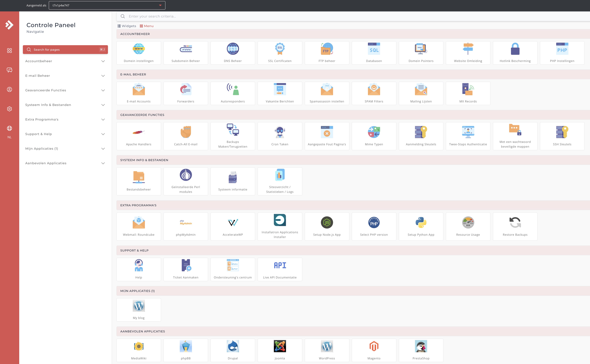Click the Ticket Aanmaken tile
590x364 pixels.
[x=185, y=269]
